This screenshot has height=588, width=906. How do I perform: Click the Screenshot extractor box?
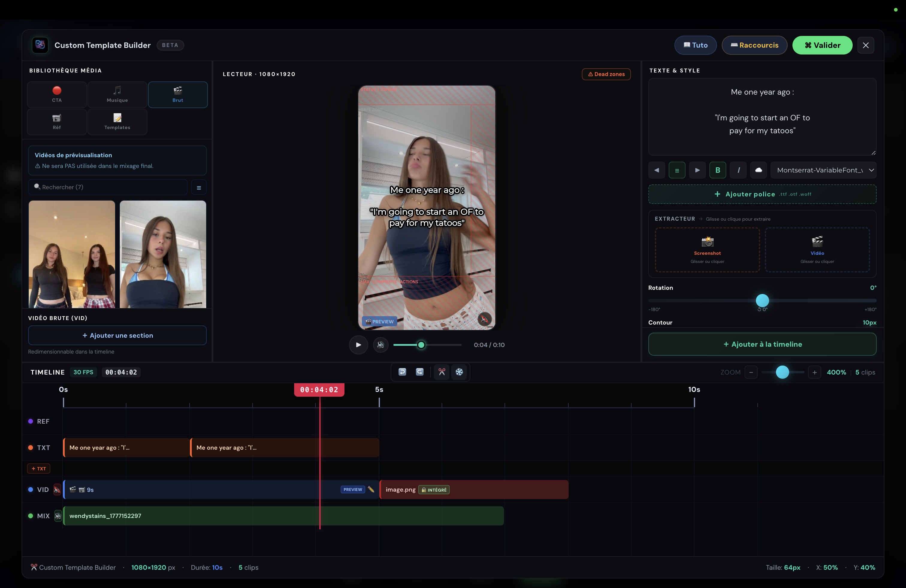707,250
